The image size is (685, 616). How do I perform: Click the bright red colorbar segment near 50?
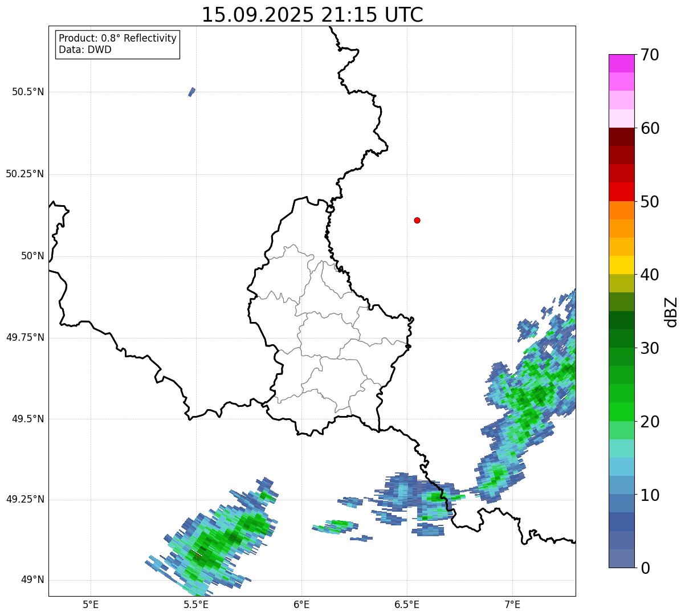(621, 192)
